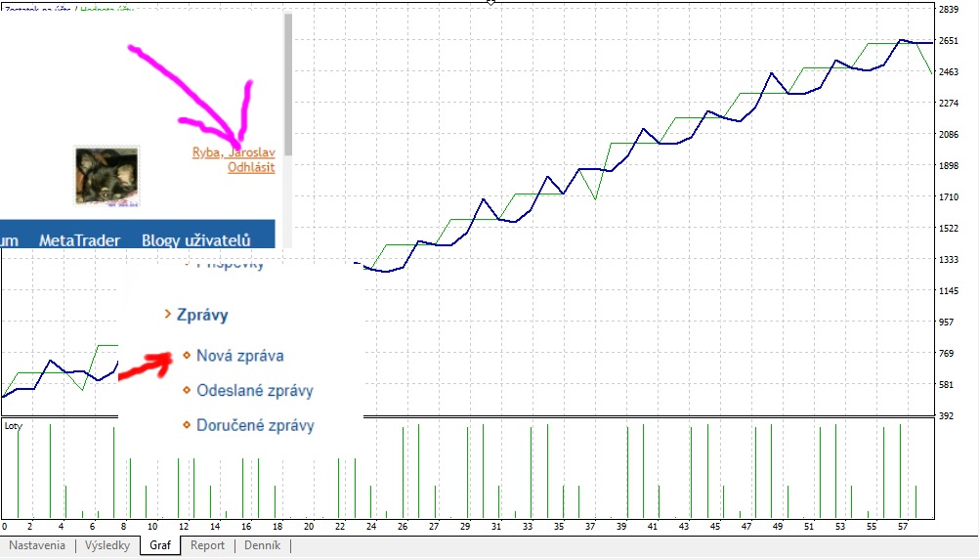Click the 957 value on the price axis
Screen dimensions: 980x560
946,322
